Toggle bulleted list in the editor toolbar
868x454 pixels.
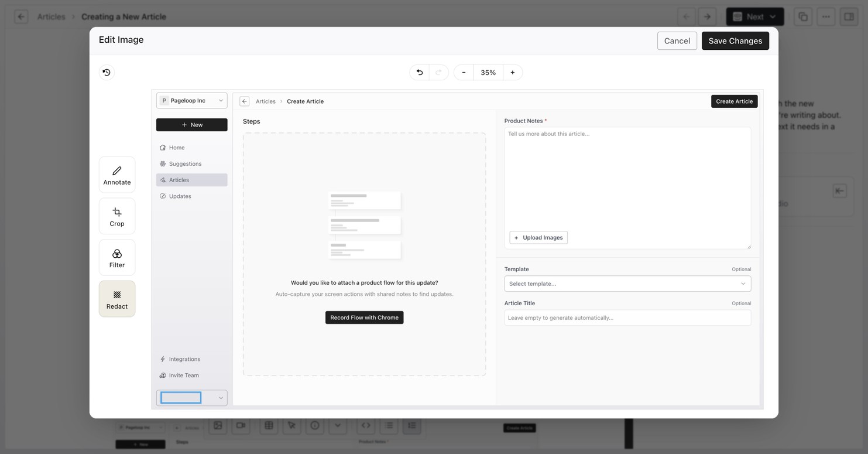(x=389, y=425)
